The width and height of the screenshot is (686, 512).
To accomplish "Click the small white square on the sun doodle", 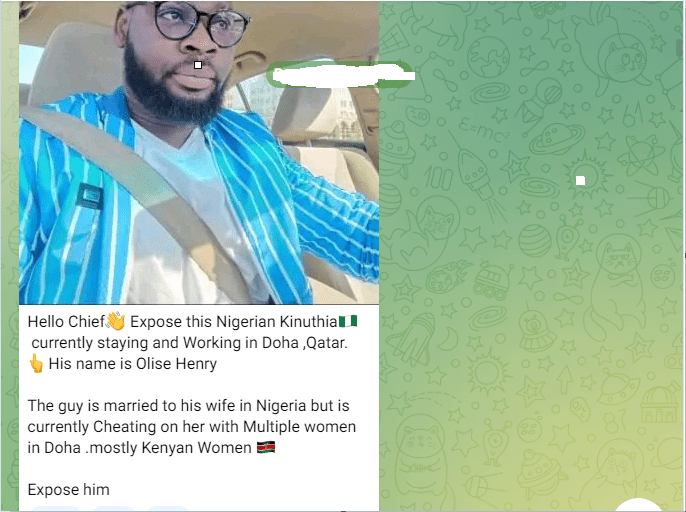I will click(580, 180).
